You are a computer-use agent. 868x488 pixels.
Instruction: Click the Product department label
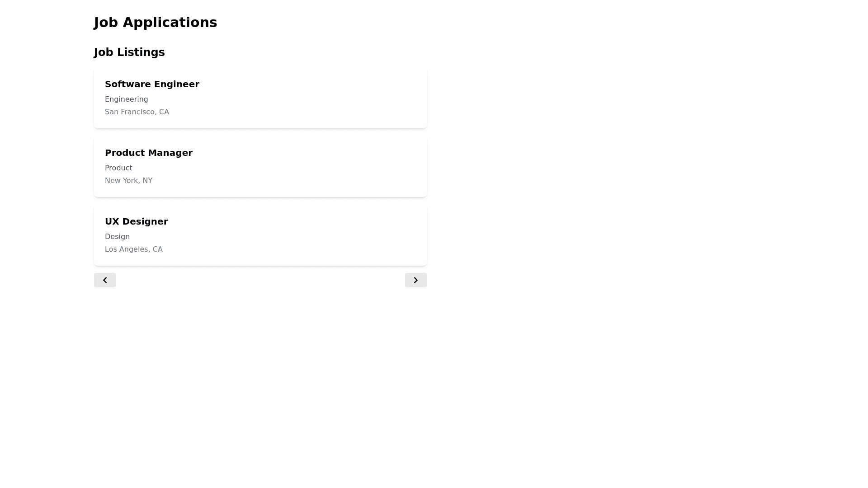[118, 168]
